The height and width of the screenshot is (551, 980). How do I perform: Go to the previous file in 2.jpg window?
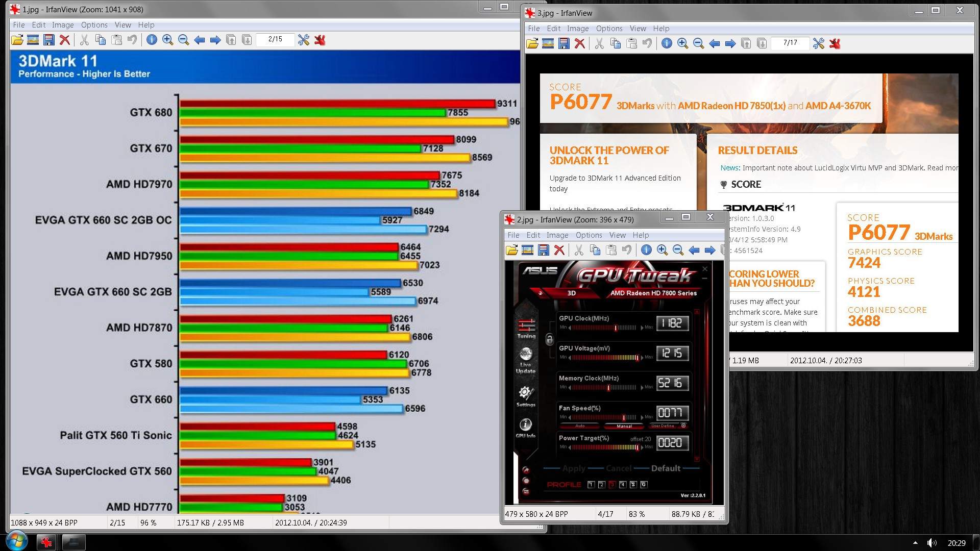[694, 250]
